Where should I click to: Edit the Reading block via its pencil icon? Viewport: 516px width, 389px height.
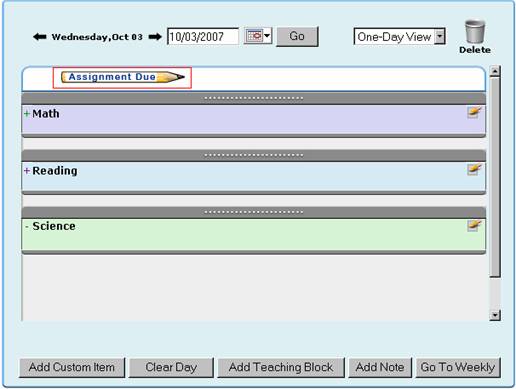click(474, 169)
